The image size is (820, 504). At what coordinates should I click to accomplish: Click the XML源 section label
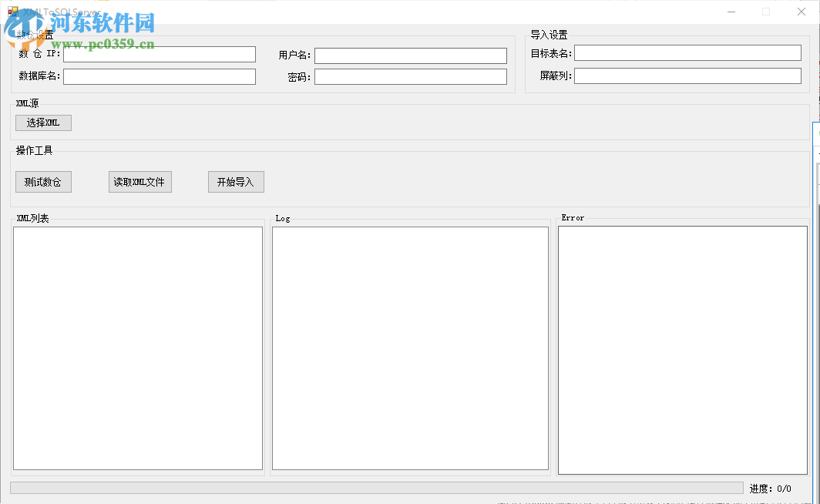27,102
